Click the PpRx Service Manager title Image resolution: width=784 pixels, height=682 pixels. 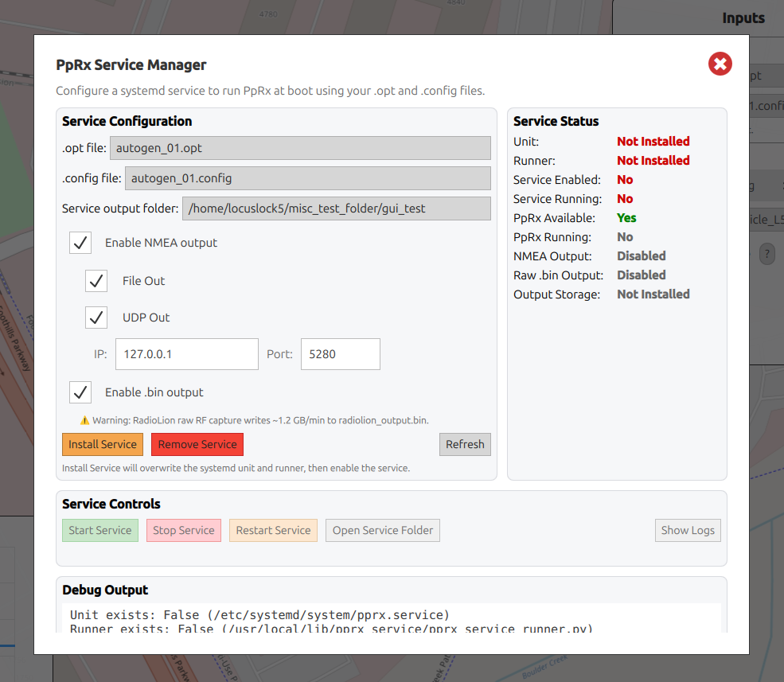coord(131,65)
